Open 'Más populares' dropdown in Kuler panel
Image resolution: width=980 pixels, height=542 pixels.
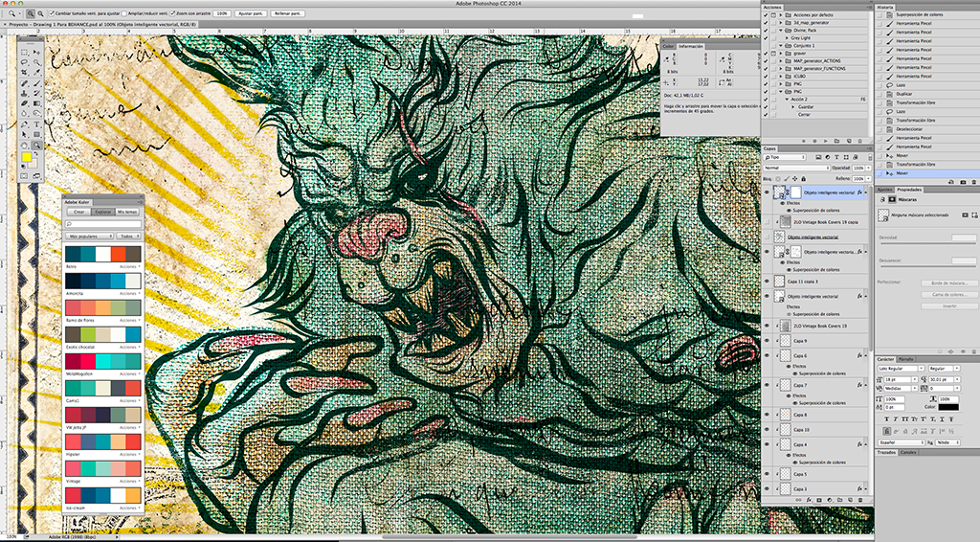click(x=89, y=237)
